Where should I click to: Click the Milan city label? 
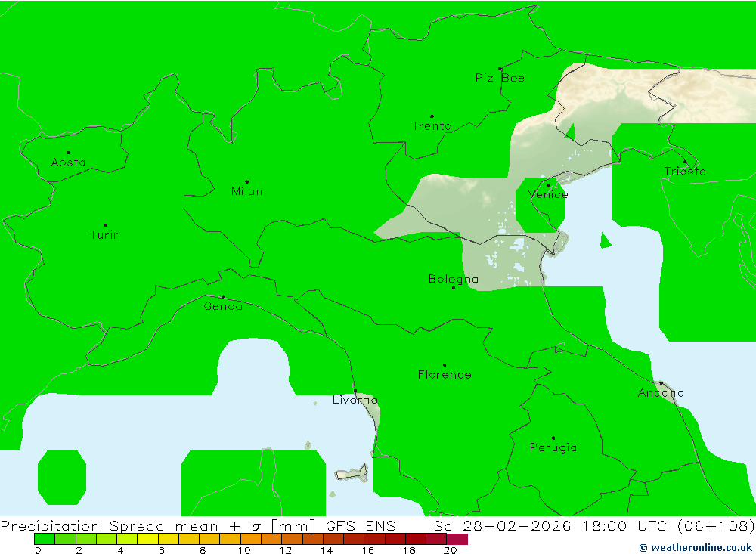point(247,191)
